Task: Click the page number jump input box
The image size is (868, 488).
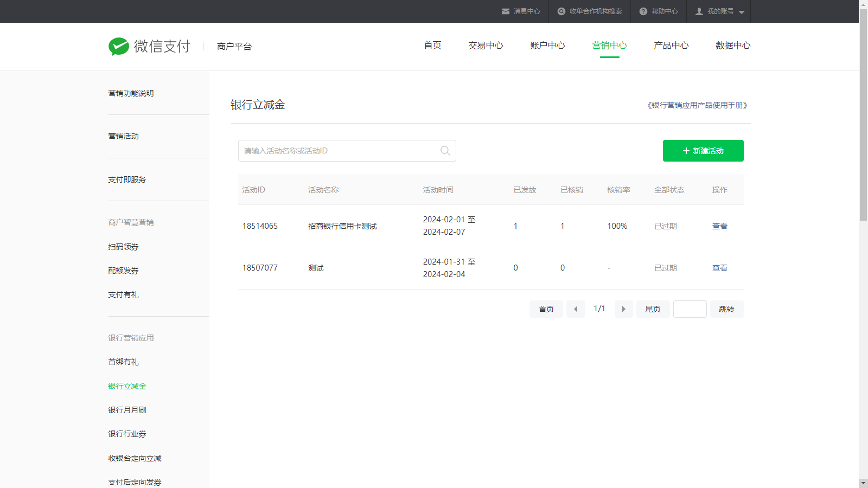Action: pyautogui.click(x=690, y=309)
